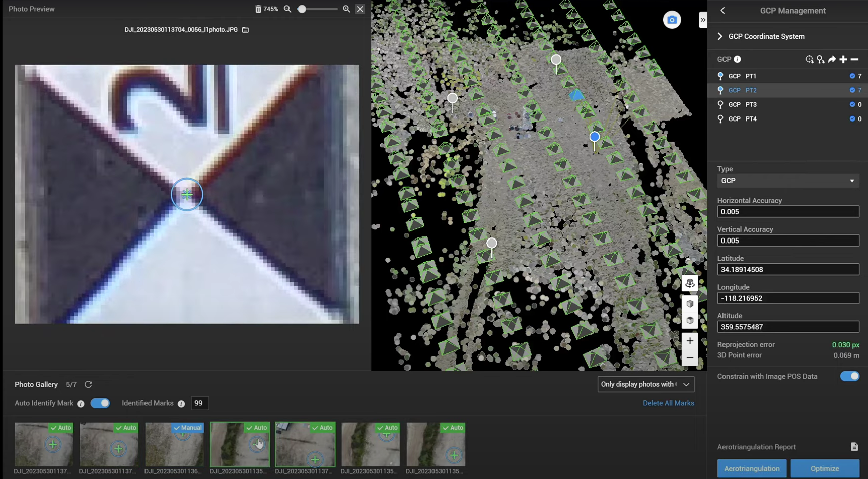This screenshot has height=479, width=868.
Task: Open the Type GCP dropdown
Action: 788,181
